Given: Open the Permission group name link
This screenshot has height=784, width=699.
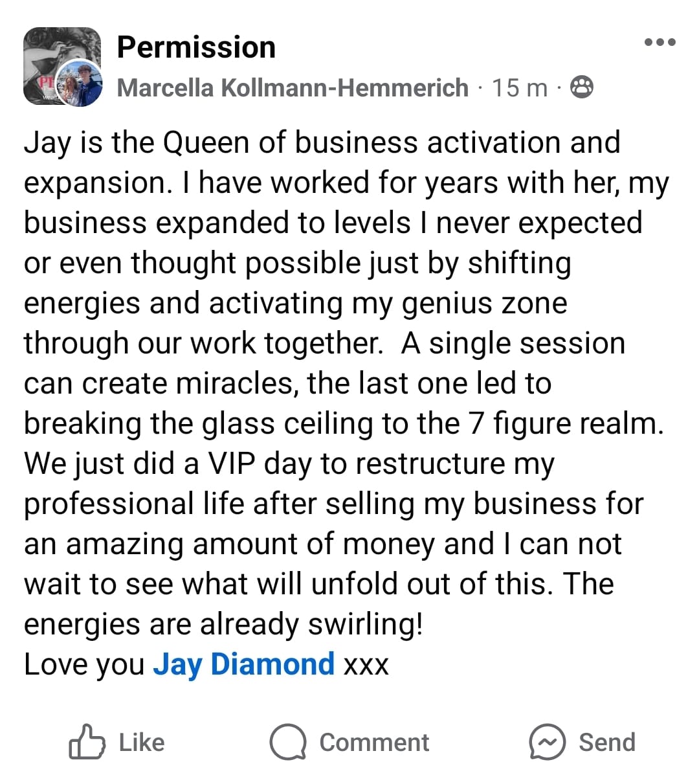Looking at the screenshot, I should (x=196, y=47).
